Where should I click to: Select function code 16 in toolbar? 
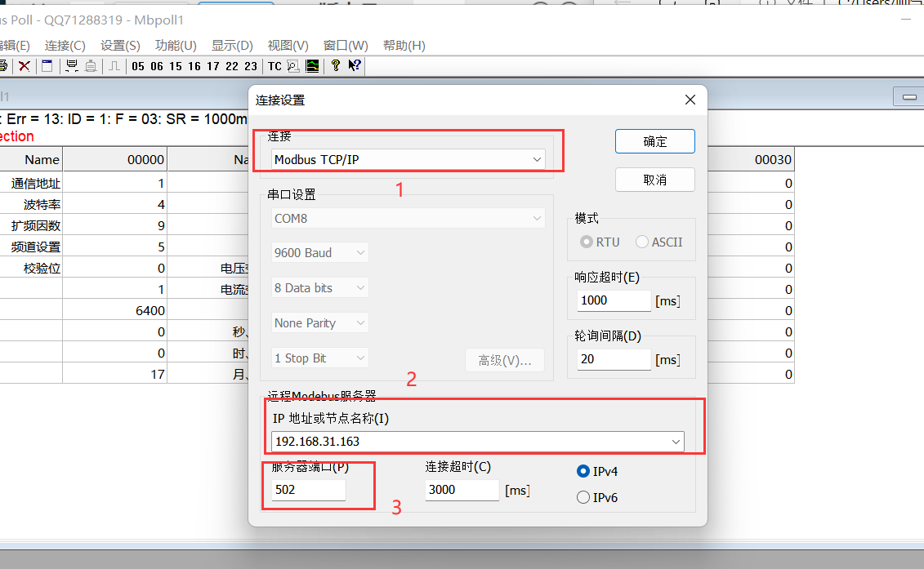click(x=194, y=66)
